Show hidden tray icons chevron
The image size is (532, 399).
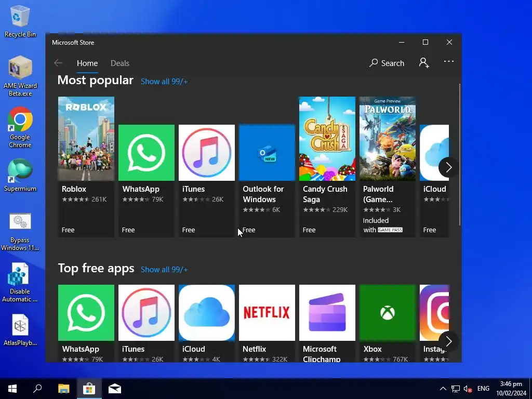click(x=443, y=389)
